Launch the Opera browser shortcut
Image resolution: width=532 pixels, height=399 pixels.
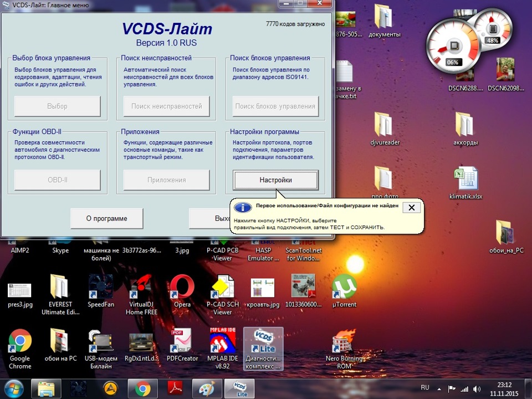tap(182, 291)
